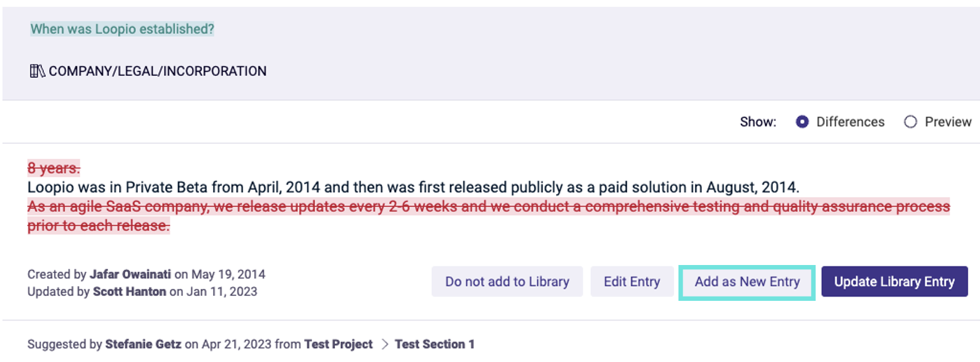Click the library books icon beside COMPANY/LEGAL/INCORPORATION

click(37, 71)
